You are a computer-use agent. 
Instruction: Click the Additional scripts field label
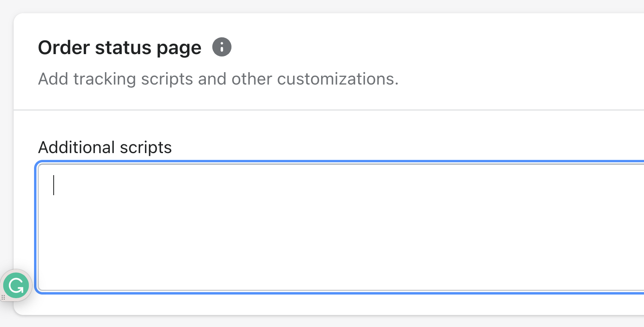click(x=105, y=147)
